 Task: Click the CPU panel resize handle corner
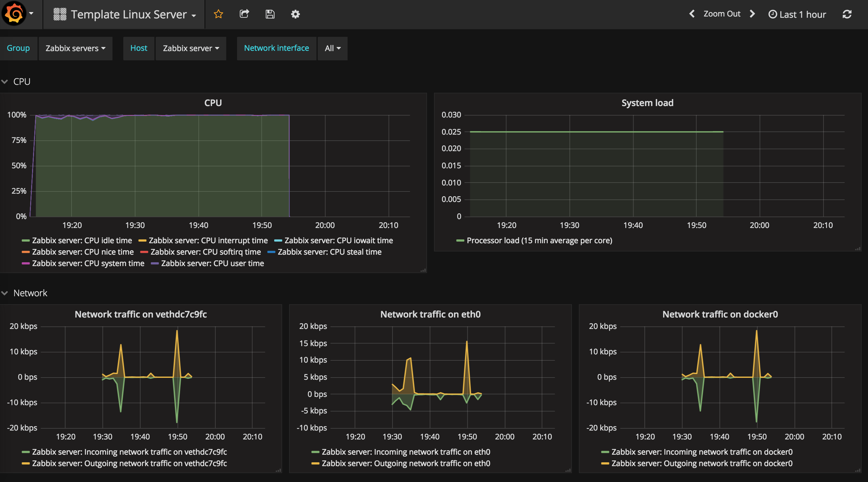423,270
